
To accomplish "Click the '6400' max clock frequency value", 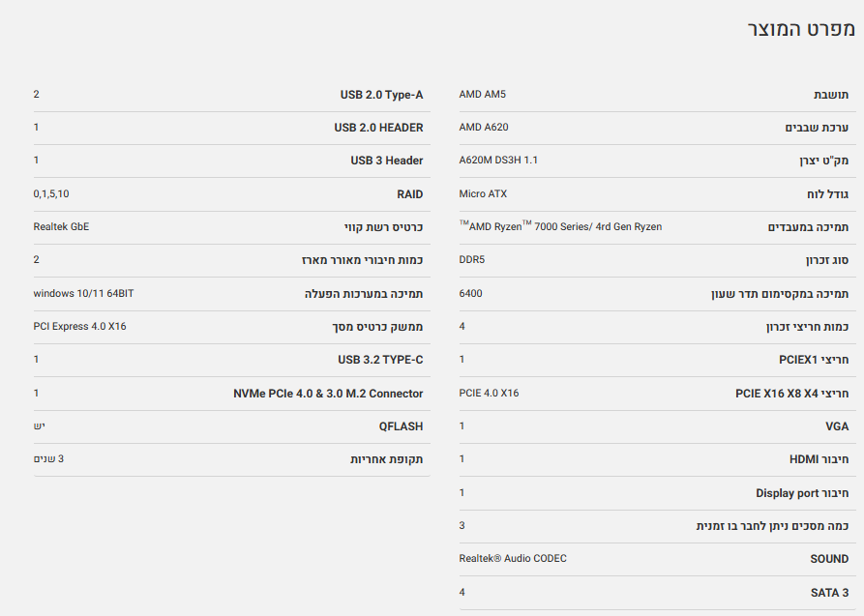I will coord(470,293).
